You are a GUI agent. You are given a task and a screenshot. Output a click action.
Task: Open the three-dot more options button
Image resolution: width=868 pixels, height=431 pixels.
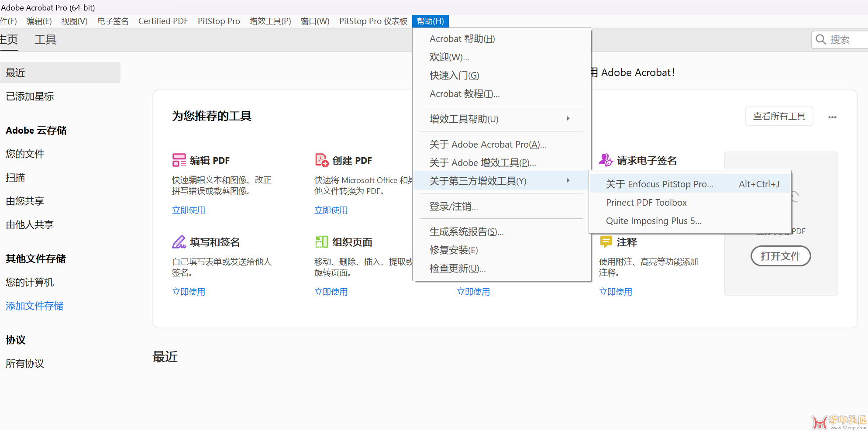pyautogui.click(x=832, y=117)
